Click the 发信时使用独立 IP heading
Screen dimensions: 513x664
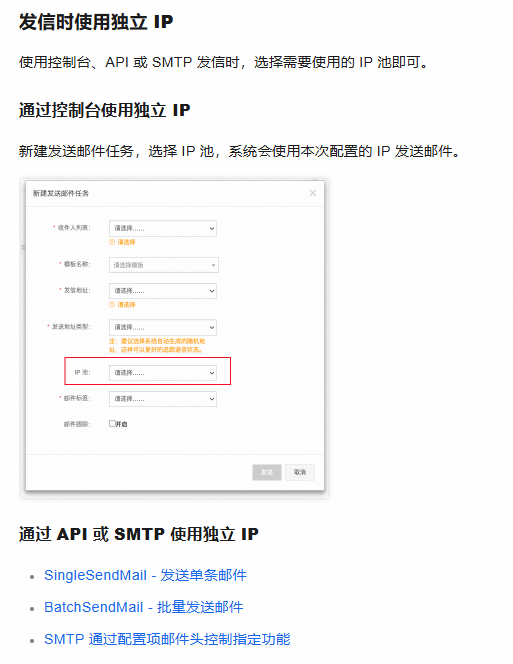(96, 22)
